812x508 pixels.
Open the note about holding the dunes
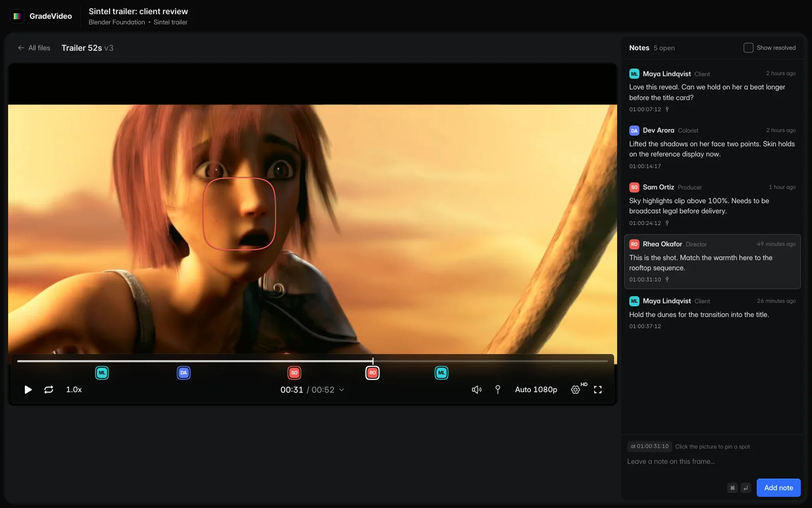coord(713,313)
